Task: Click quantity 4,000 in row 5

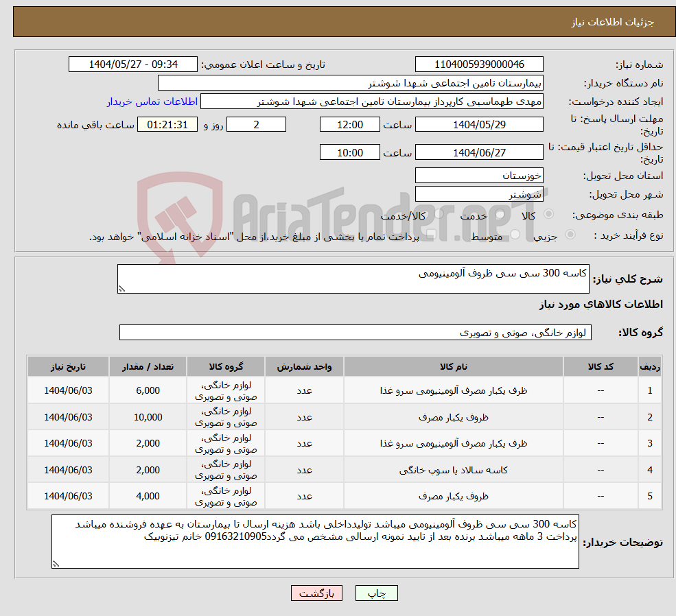Action: pos(148,496)
